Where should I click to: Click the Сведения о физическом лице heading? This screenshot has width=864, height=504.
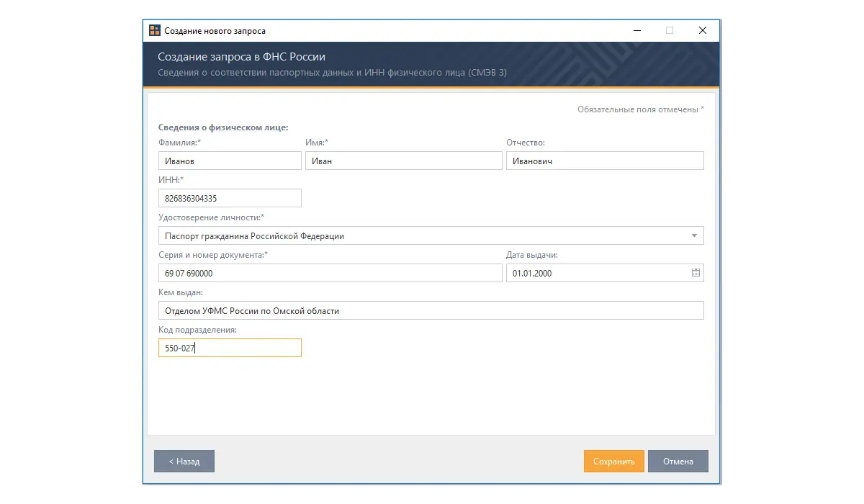coord(223,127)
